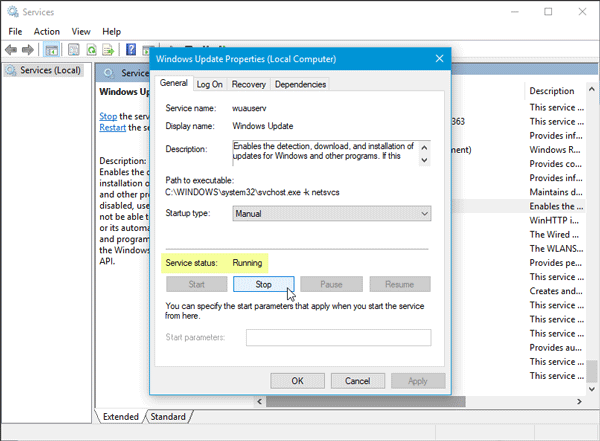Click the blue Help toolbar icon

pos(131,49)
